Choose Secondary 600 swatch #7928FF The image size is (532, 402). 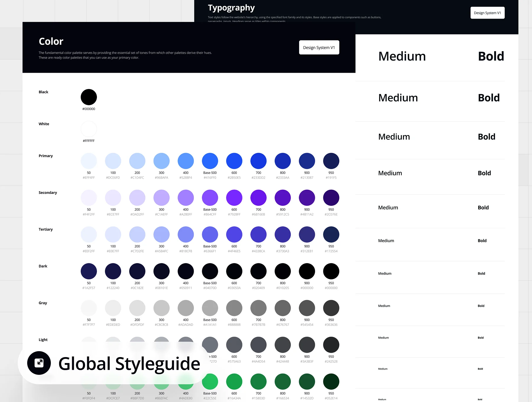(x=234, y=198)
